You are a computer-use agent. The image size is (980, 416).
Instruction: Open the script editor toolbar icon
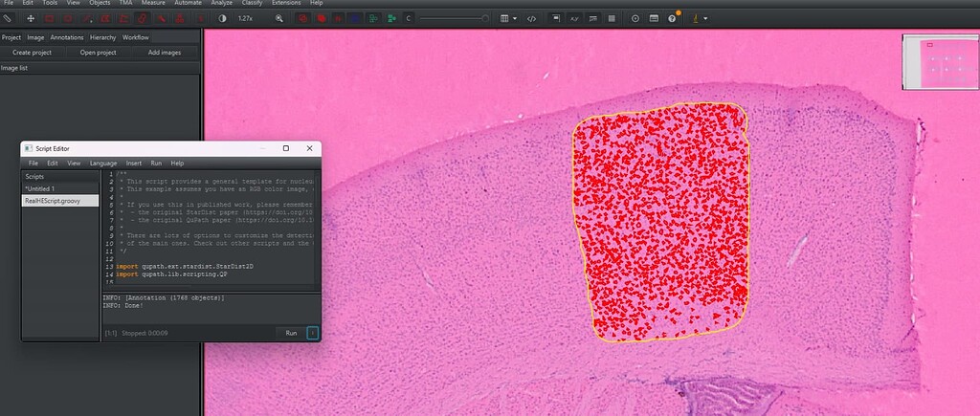tap(531, 19)
